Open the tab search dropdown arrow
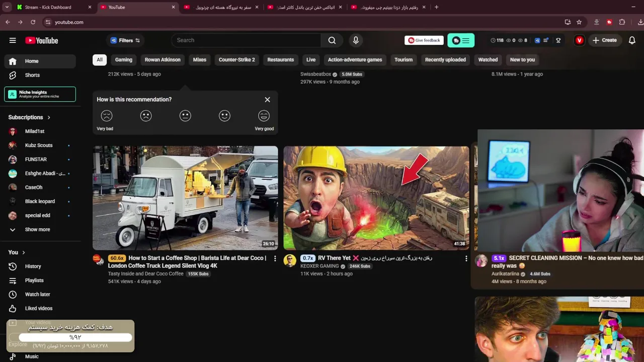Viewport: 644px width, 362px height. tap(7, 7)
